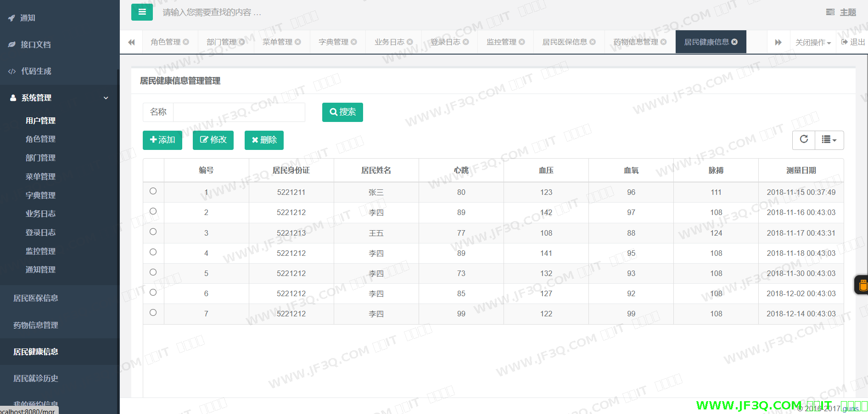Close the 角色管理 tab via its x icon
This screenshot has height=414, width=868.
[186, 42]
